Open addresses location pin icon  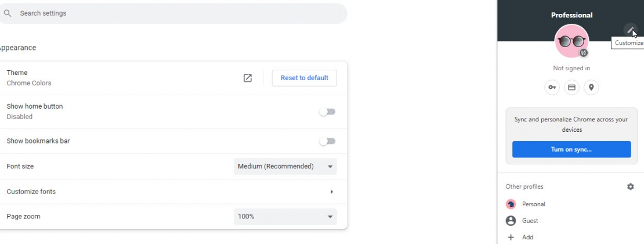[x=591, y=87]
